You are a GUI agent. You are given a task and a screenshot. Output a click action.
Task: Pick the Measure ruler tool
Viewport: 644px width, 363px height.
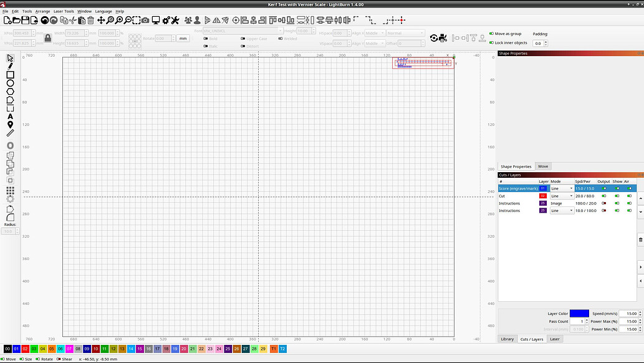[x=10, y=133]
